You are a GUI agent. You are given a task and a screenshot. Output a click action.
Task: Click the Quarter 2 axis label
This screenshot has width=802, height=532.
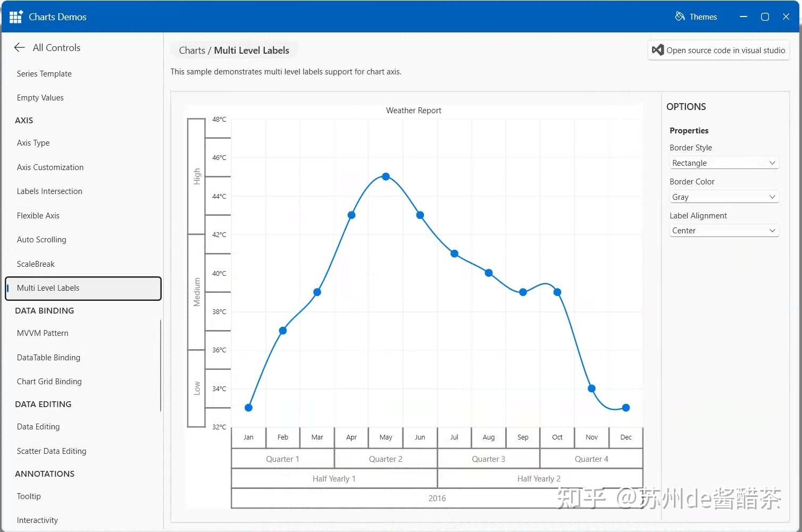pos(385,458)
